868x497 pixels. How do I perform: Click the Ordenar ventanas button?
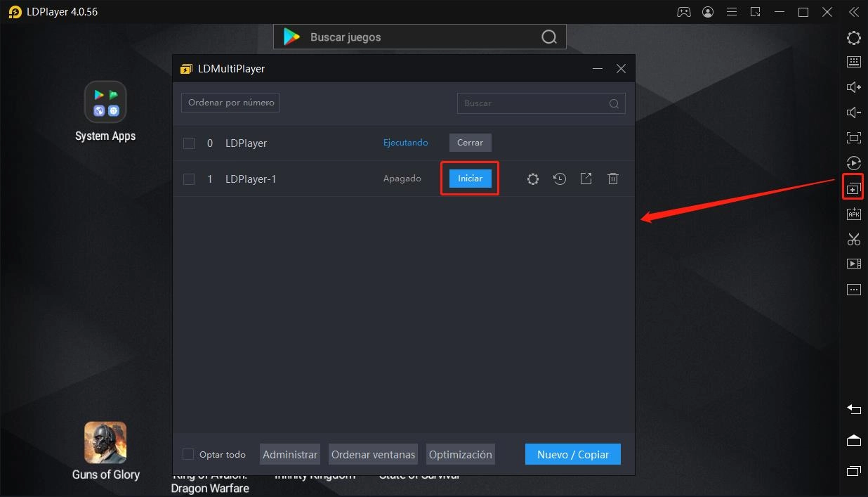click(374, 455)
